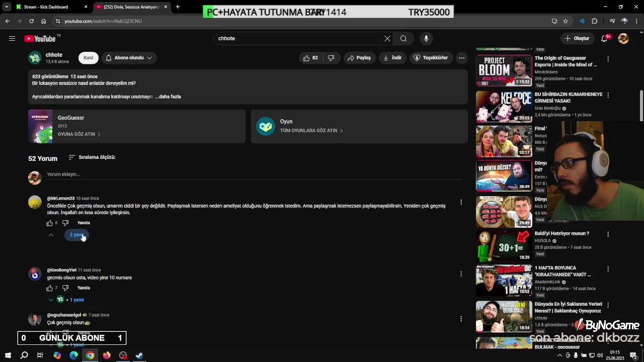Open the notifications bell

[x=605, y=39]
